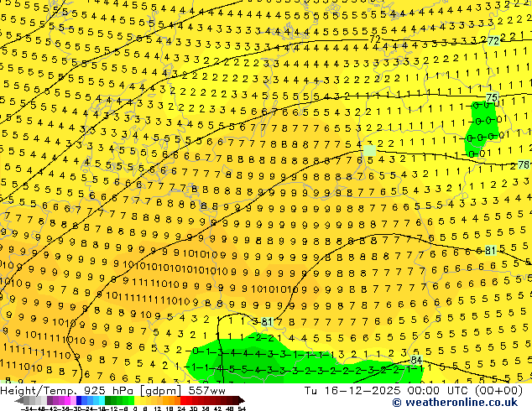The height and width of the screenshot is (411, 532).
Task: Click the cyan legend swatch at -18
Action: pos(102,400)
